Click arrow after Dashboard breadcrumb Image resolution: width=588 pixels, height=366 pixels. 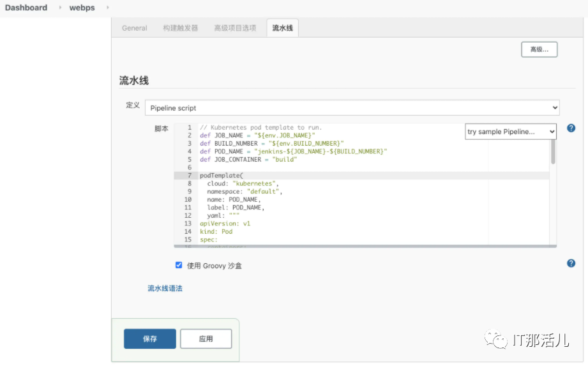[60, 8]
